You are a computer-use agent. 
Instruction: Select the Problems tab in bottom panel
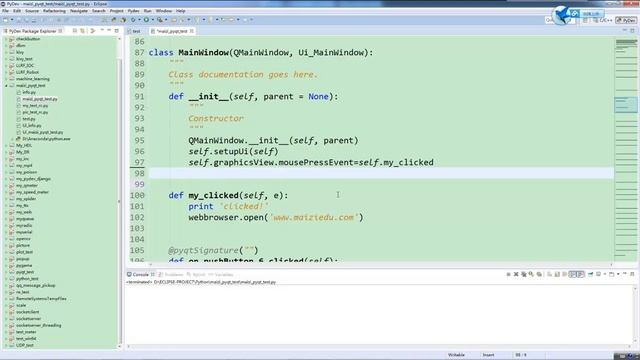pos(171,275)
